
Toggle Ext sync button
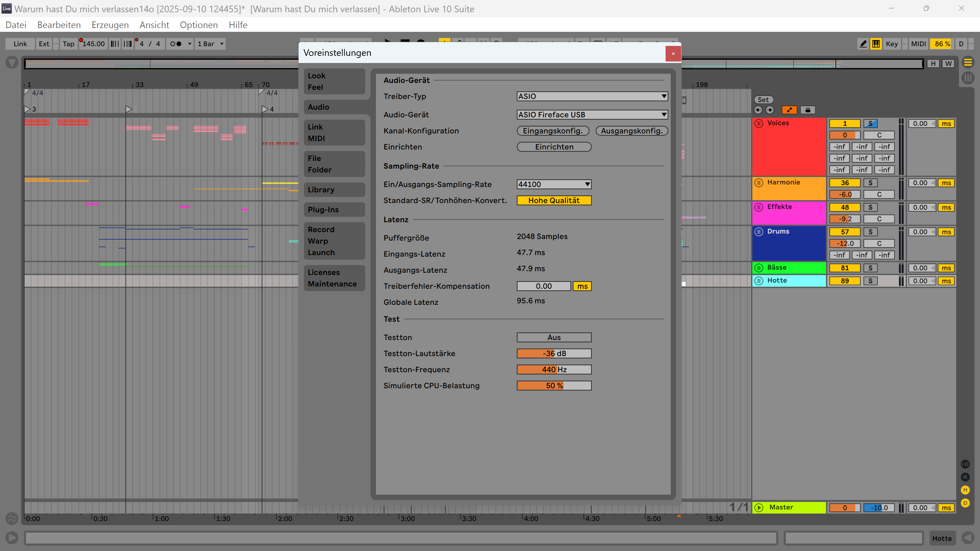[44, 44]
